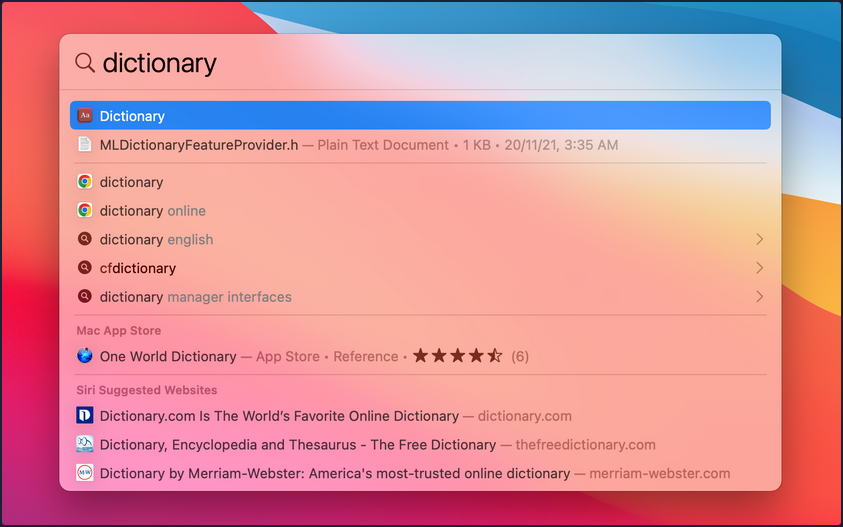Click the search icon beside "dictionary english"

[x=84, y=239]
